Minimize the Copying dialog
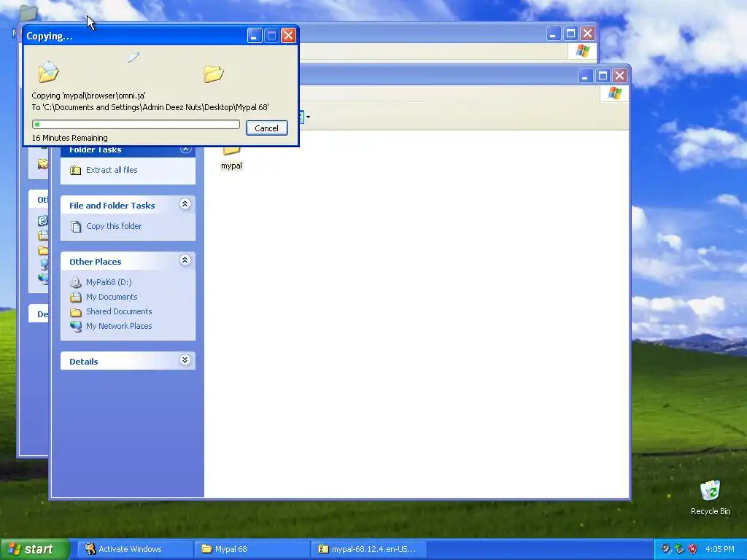The height and width of the screenshot is (560, 747). pyautogui.click(x=255, y=35)
